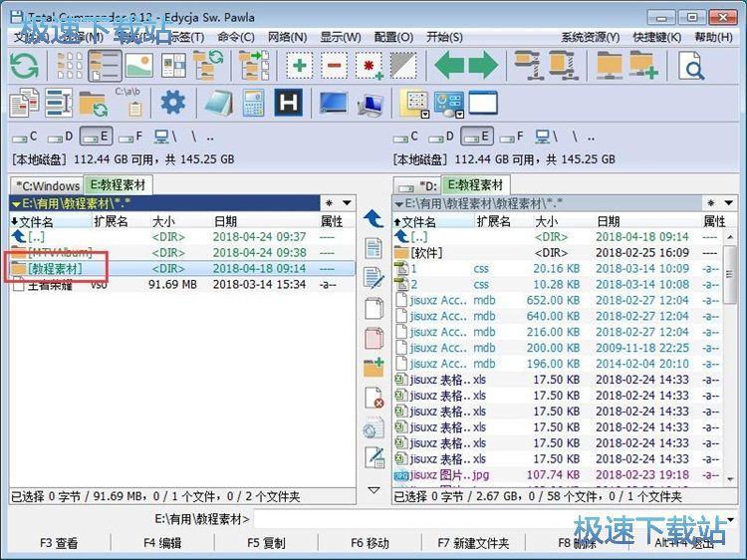
Task: Go forward with green right arrow
Action: coord(483,66)
